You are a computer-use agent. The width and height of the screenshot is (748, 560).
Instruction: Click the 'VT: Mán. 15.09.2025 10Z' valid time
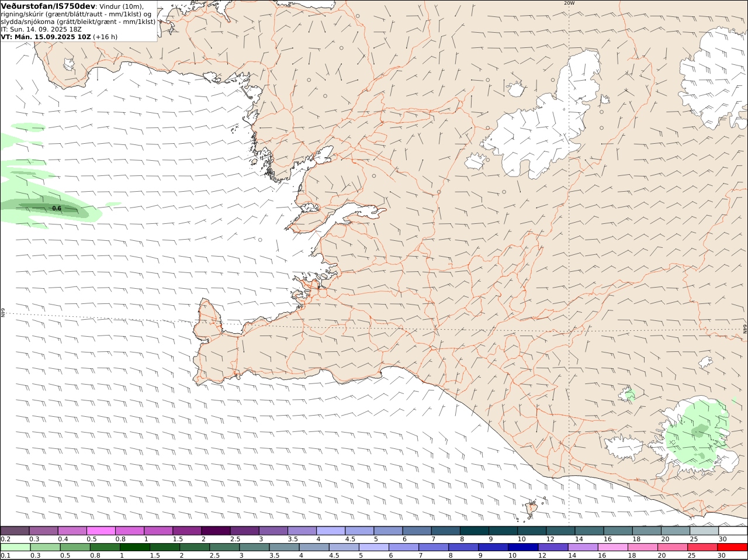point(46,37)
